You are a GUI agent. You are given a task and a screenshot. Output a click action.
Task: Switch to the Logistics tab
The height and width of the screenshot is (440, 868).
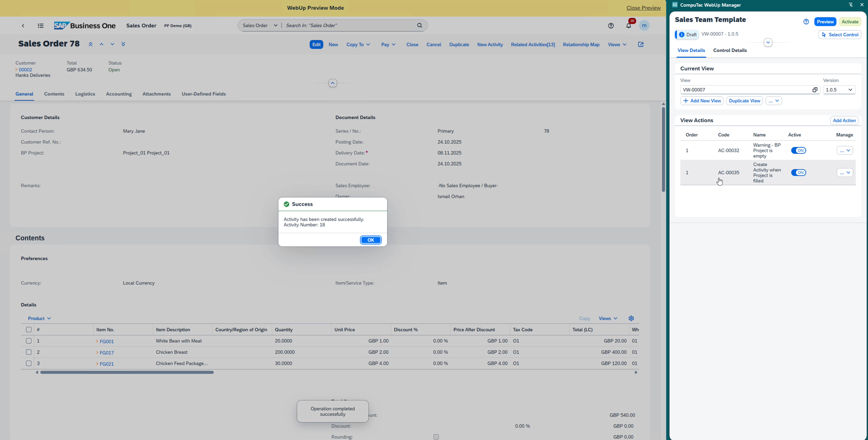[x=85, y=94]
